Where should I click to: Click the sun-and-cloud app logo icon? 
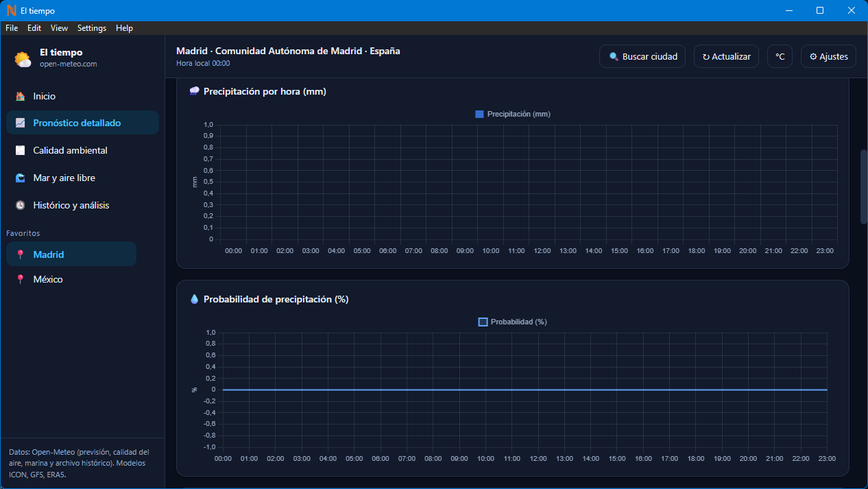23,59
